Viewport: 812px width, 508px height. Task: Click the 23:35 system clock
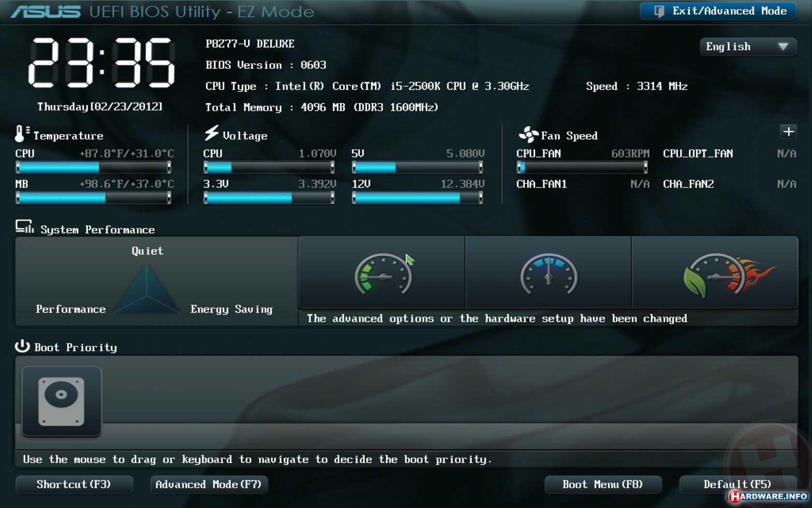(101, 63)
